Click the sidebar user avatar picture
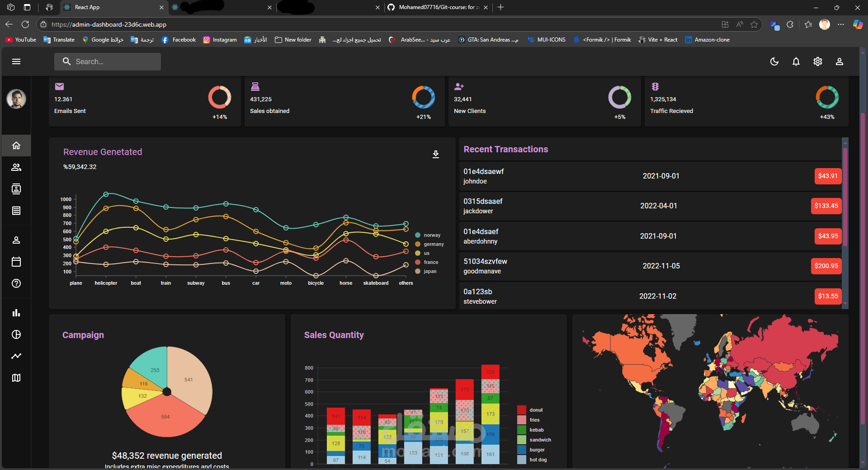Image resolution: width=868 pixels, height=470 pixels. click(x=16, y=99)
